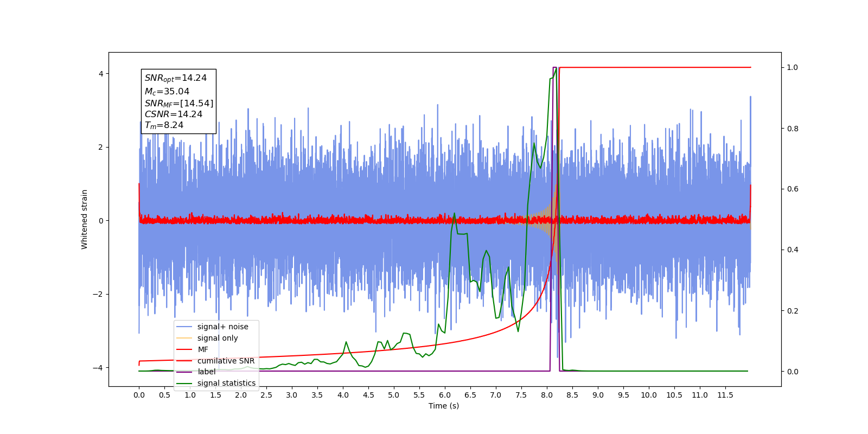Click the x-axis tick label 10.0

pos(649,395)
